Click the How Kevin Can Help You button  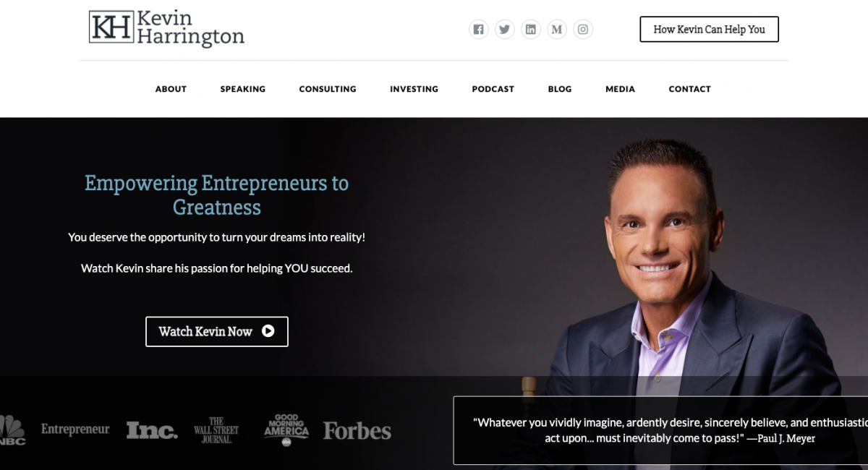(x=709, y=30)
